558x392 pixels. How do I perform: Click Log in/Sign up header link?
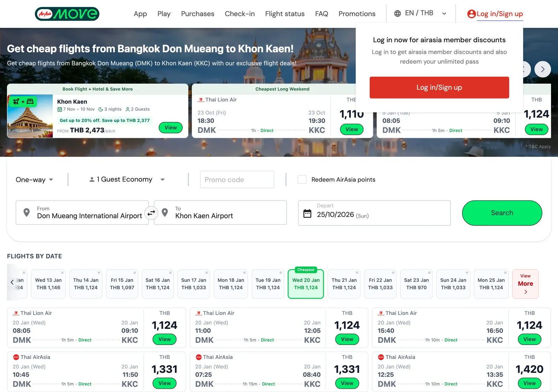click(500, 14)
